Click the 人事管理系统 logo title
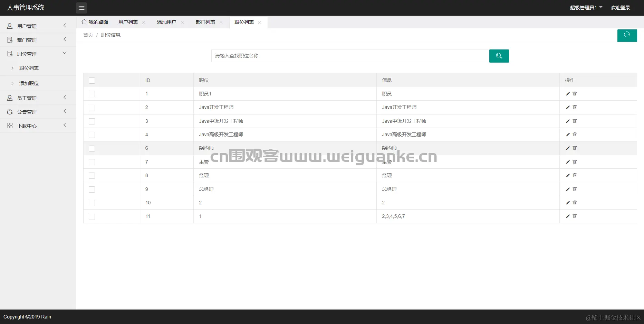The image size is (644, 324). 26,7
